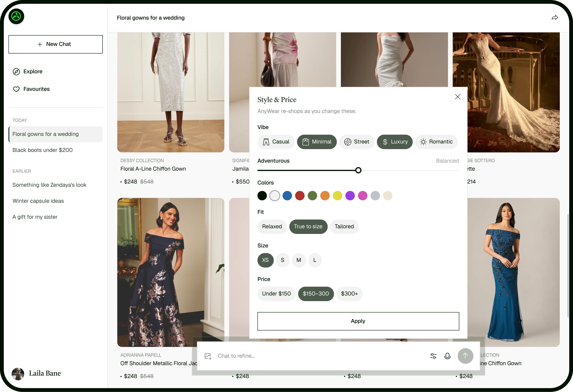Close the Style & Price panel
This screenshot has height=392, width=573.
[458, 97]
